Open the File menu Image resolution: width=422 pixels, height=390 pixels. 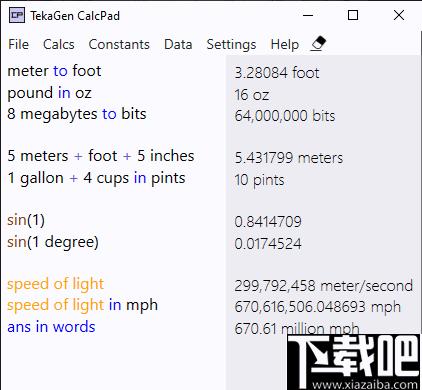pyautogui.click(x=18, y=44)
